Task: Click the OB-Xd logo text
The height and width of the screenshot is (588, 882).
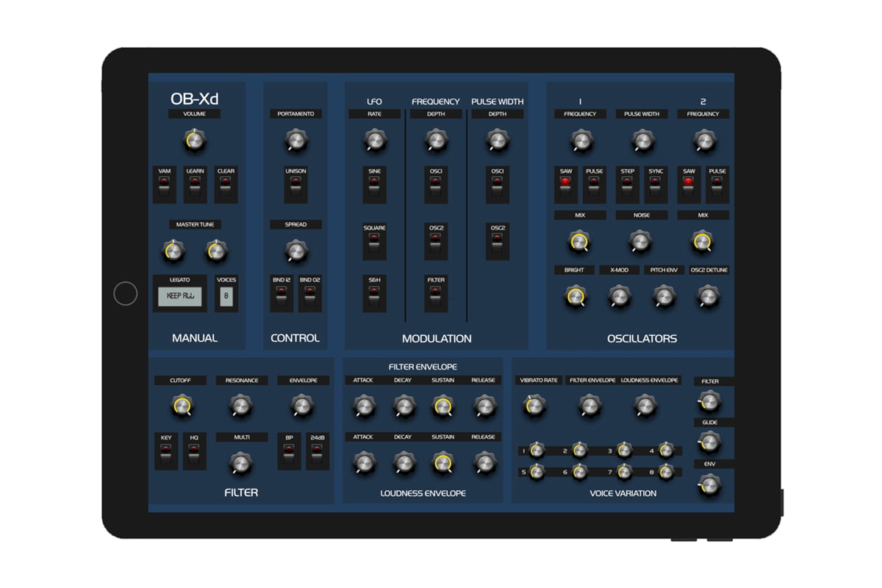Action: [x=194, y=98]
